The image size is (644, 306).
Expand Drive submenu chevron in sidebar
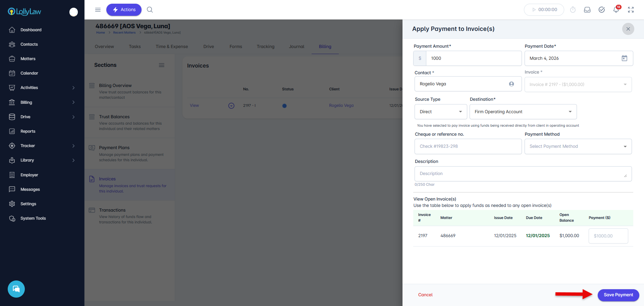coord(73,117)
